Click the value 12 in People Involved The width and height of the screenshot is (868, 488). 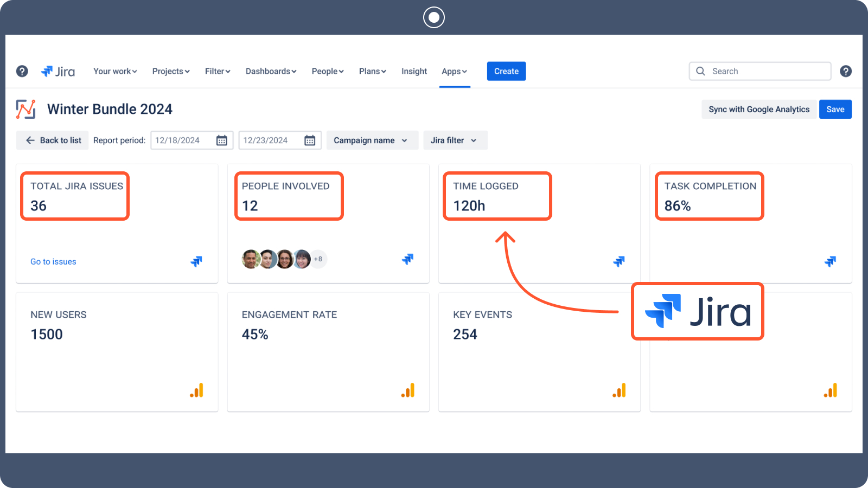(x=250, y=206)
